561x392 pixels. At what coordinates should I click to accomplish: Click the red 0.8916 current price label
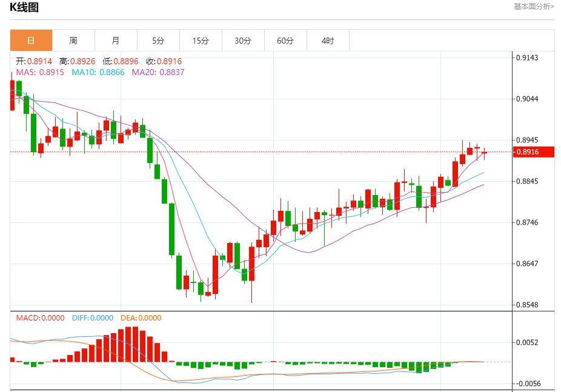[x=534, y=151]
